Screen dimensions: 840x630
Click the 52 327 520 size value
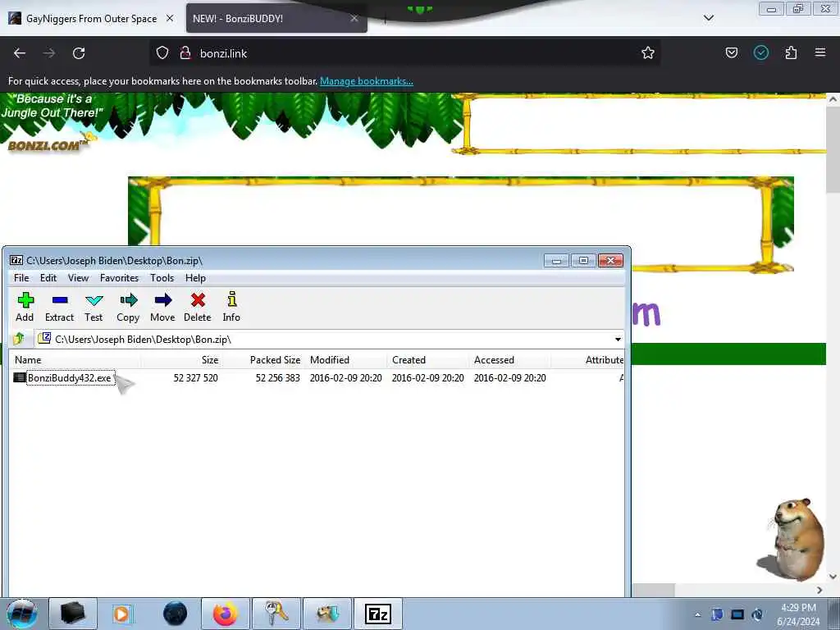point(195,377)
